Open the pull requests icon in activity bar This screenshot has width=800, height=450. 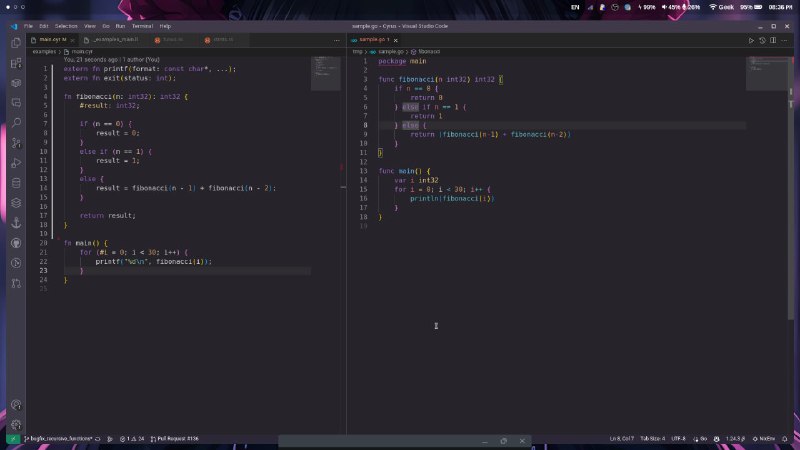[x=16, y=283]
